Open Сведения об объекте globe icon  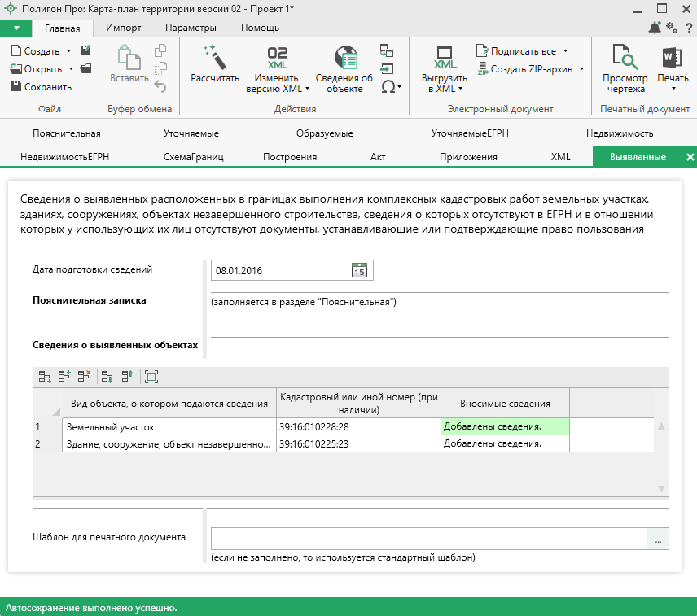click(347, 58)
